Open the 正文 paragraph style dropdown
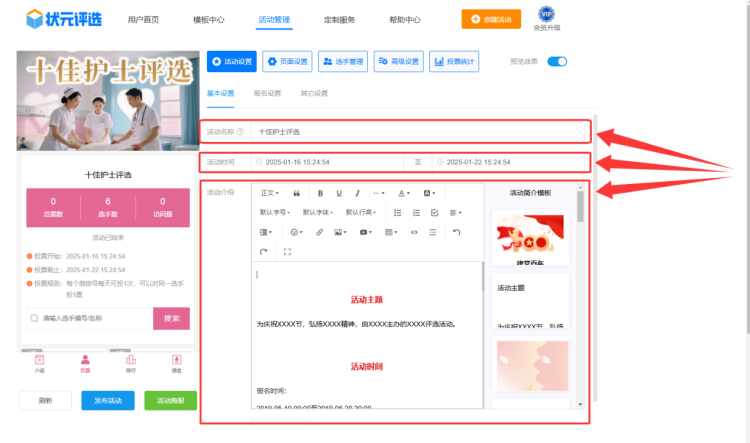 [x=270, y=193]
